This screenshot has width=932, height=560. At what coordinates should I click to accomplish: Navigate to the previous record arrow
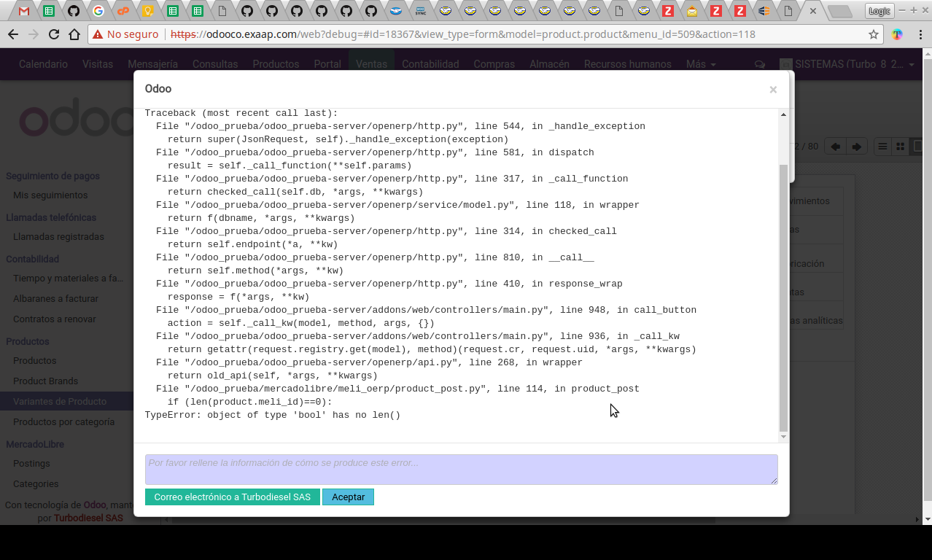pos(836,146)
